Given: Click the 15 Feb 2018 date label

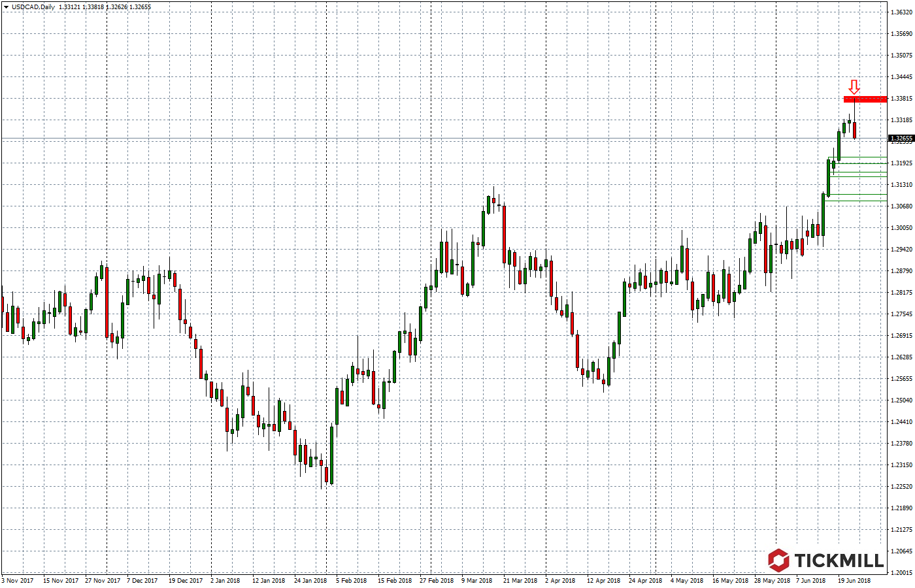Looking at the screenshot, I should coord(395,580).
